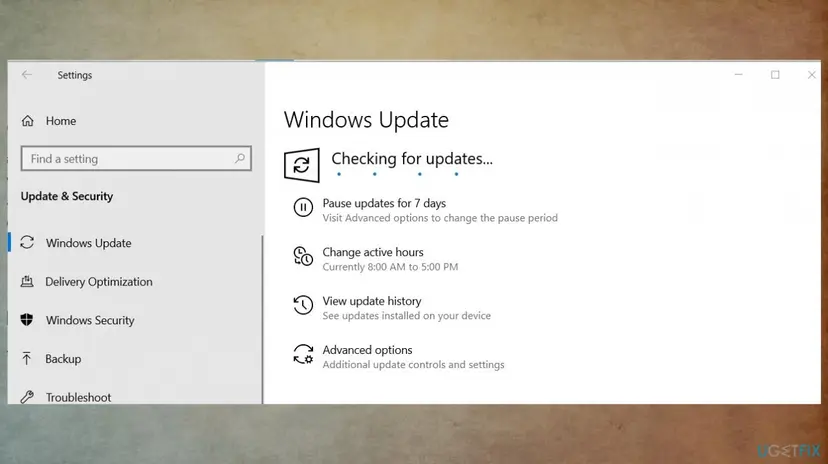Open Delivery Optimization section
828x464 pixels.
point(99,282)
